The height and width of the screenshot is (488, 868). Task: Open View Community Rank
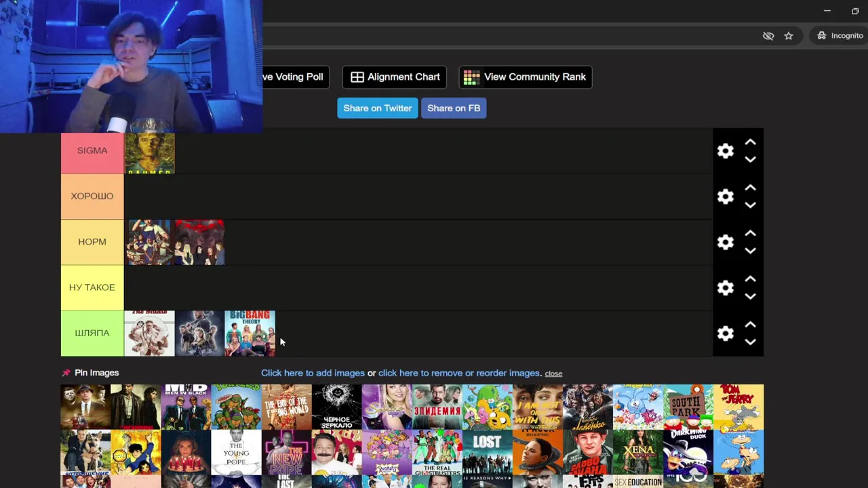(x=526, y=77)
